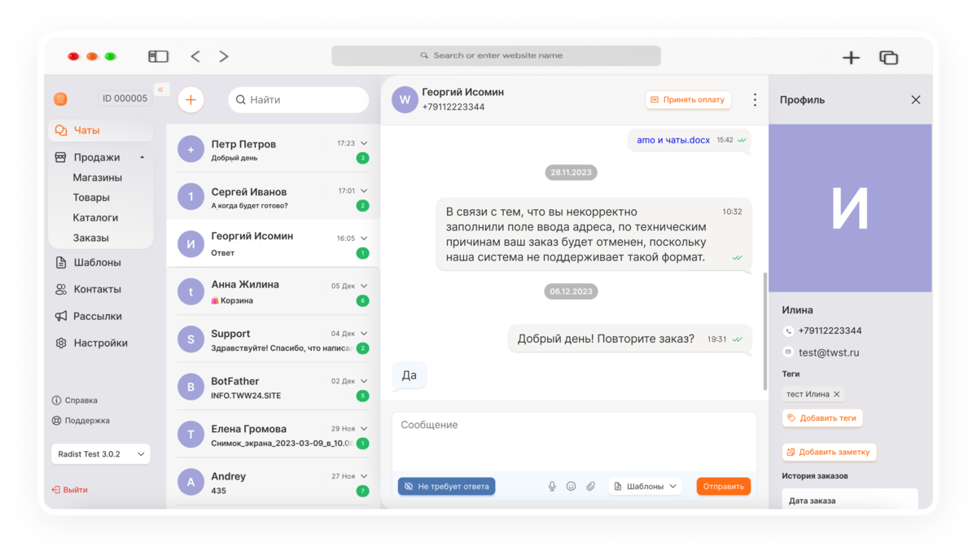977x560 pixels.
Task: Click Добавить теги button
Action: 822,418
